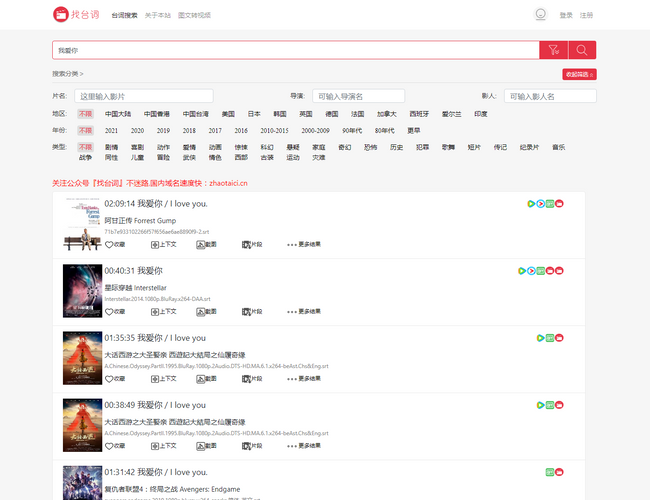Image resolution: width=650 pixels, height=500 pixels.
Task: Click the funnel filter icon in search bar
Action: click(553, 50)
